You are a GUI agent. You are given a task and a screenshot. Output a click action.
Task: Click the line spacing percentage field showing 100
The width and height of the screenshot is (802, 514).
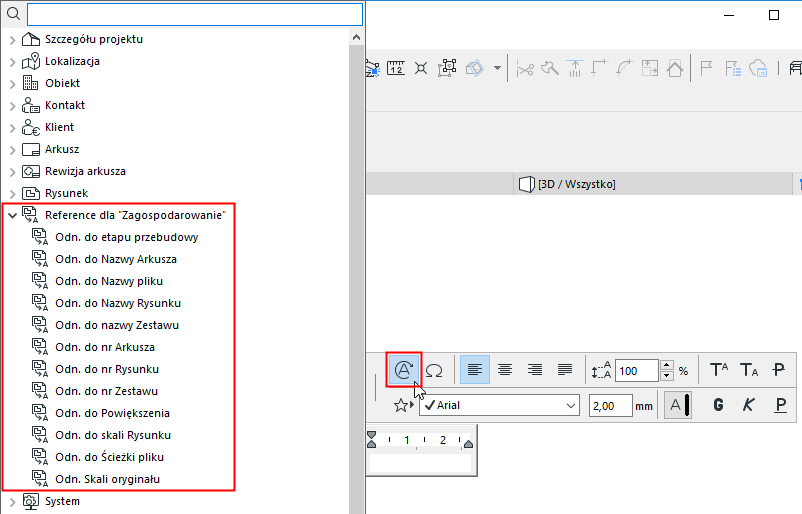pyautogui.click(x=637, y=371)
